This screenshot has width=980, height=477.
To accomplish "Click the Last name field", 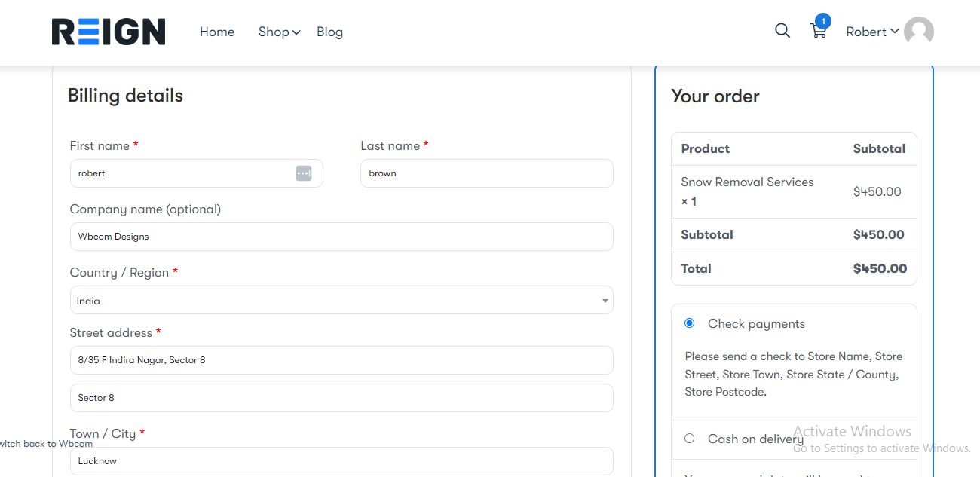I will (486, 173).
